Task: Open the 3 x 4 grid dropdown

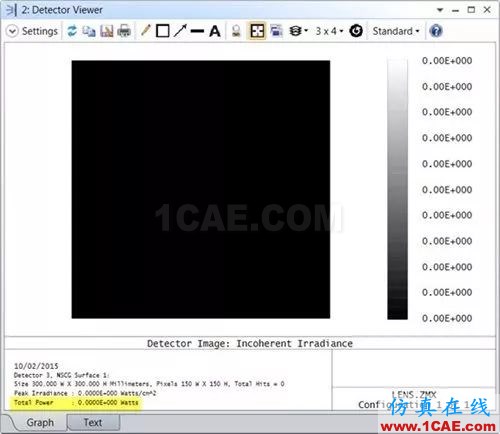Action: 329,31
